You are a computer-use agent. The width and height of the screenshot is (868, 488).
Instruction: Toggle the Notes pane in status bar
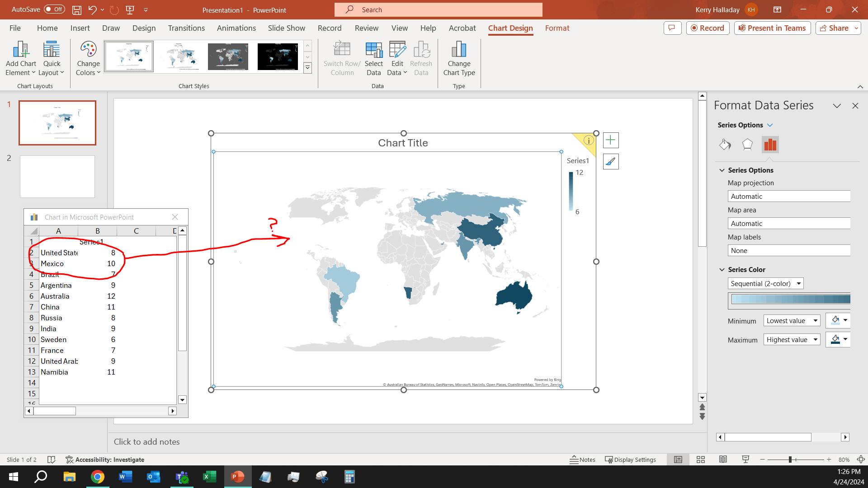tap(582, 460)
